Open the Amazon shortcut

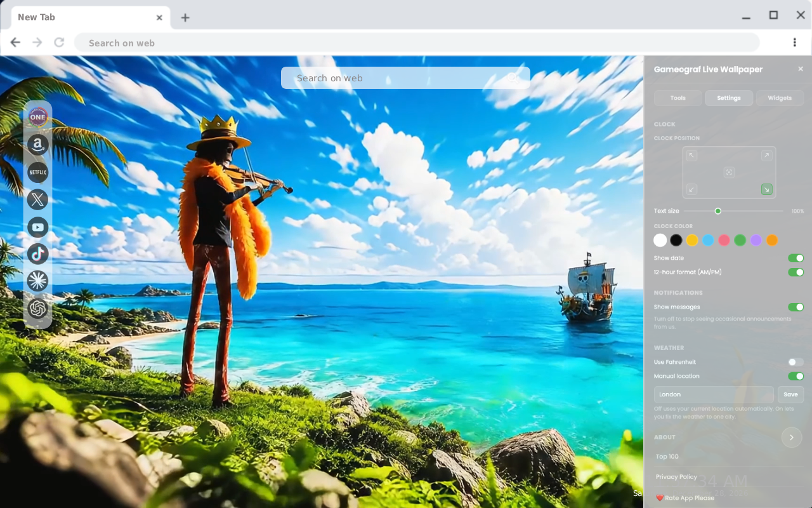click(38, 145)
